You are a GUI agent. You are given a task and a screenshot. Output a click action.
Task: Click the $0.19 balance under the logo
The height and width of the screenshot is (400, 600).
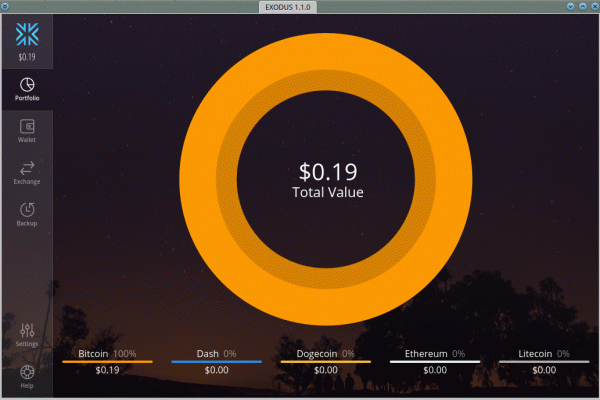[27, 57]
